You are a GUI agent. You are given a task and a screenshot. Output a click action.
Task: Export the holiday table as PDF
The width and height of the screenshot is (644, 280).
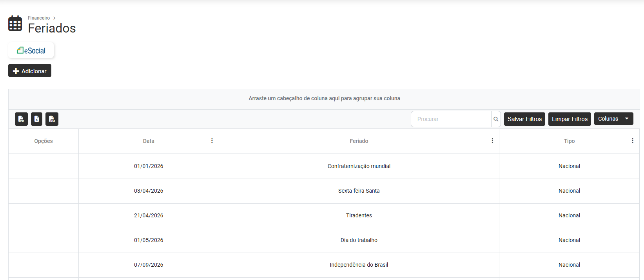(21, 119)
